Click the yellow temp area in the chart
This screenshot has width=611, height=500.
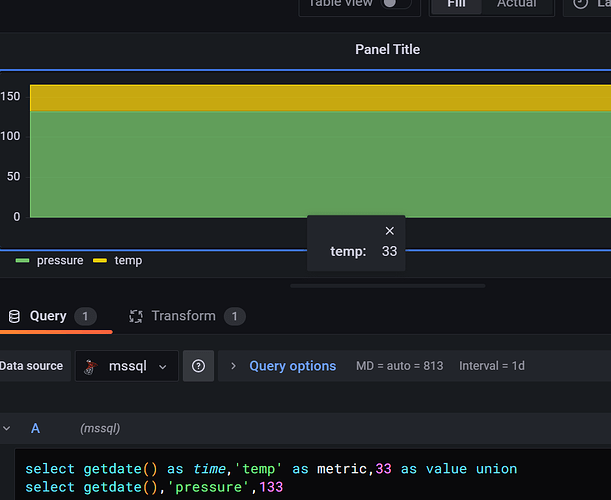320,98
